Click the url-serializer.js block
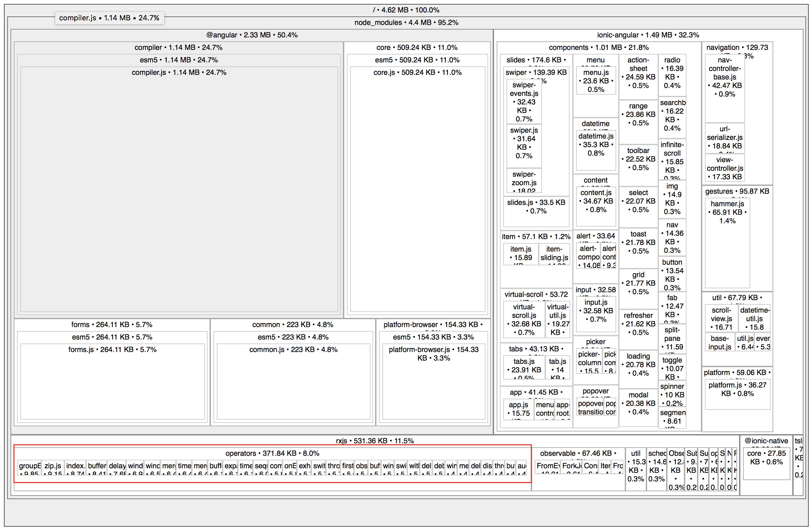 point(724,138)
